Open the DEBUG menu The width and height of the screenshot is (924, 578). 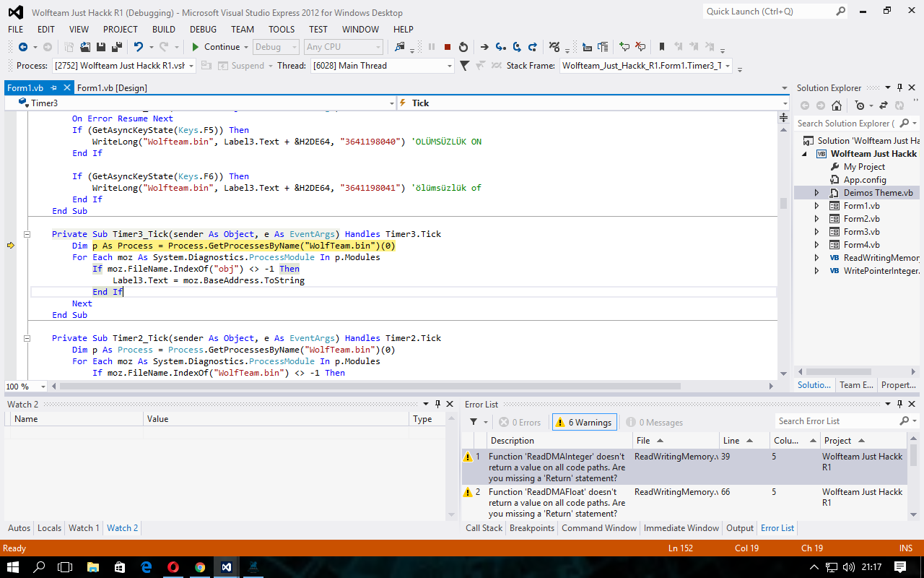(x=203, y=30)
